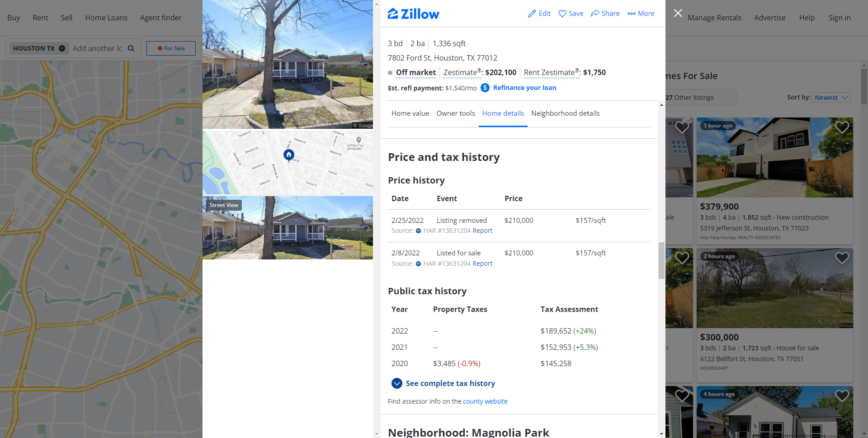Open the Help link
Screen dimensions: 868x438
tap(807, 18)
